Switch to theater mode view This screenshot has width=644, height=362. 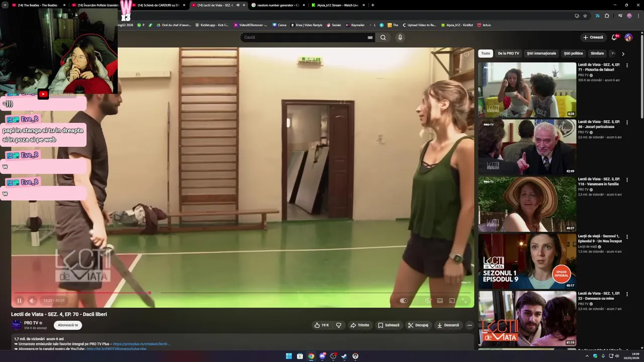(x=440, y=301)
